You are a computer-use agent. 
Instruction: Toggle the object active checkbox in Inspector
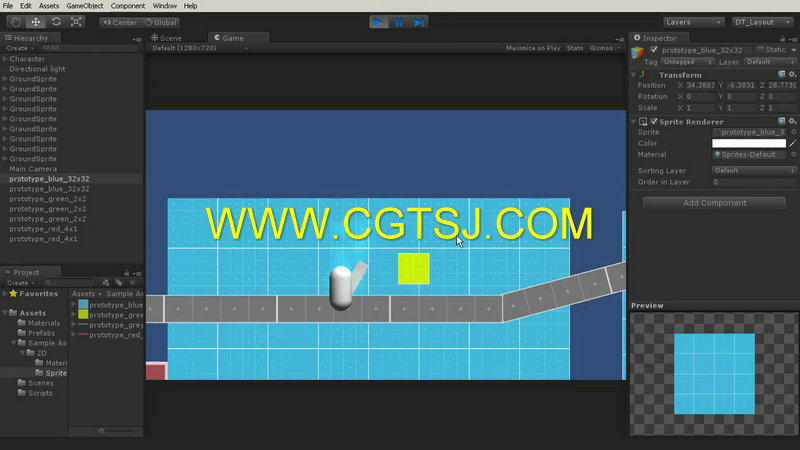[654, 50]
